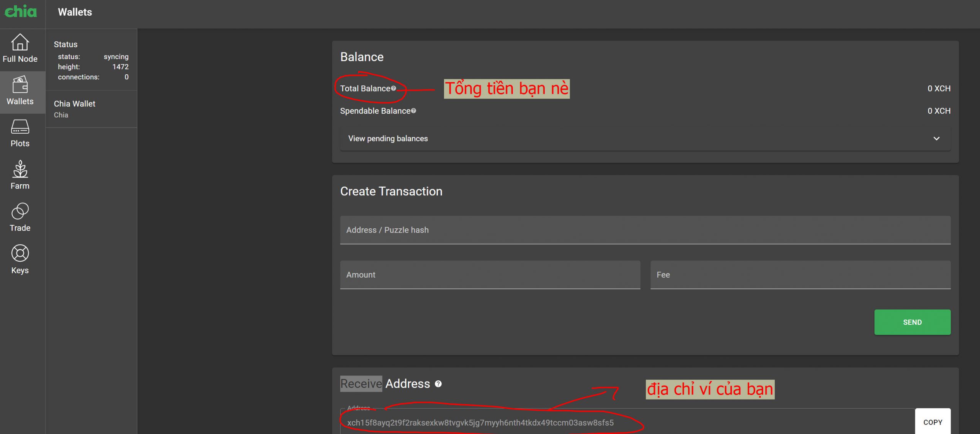Go to the Plots drive icon
Image resolution: width=980 pixels, height=434 pixels.
tap(20, 127)
